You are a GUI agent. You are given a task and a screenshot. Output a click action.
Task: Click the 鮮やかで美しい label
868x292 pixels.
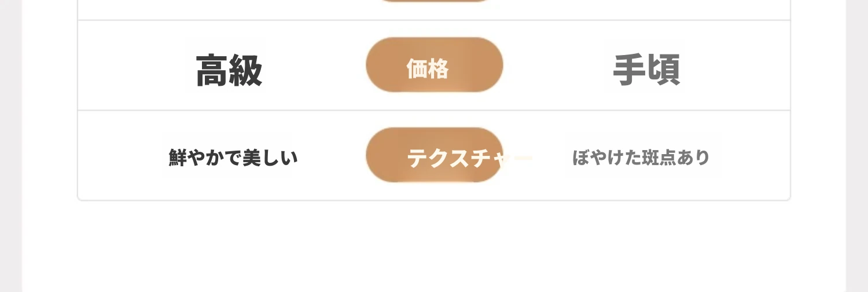point(233,158)
